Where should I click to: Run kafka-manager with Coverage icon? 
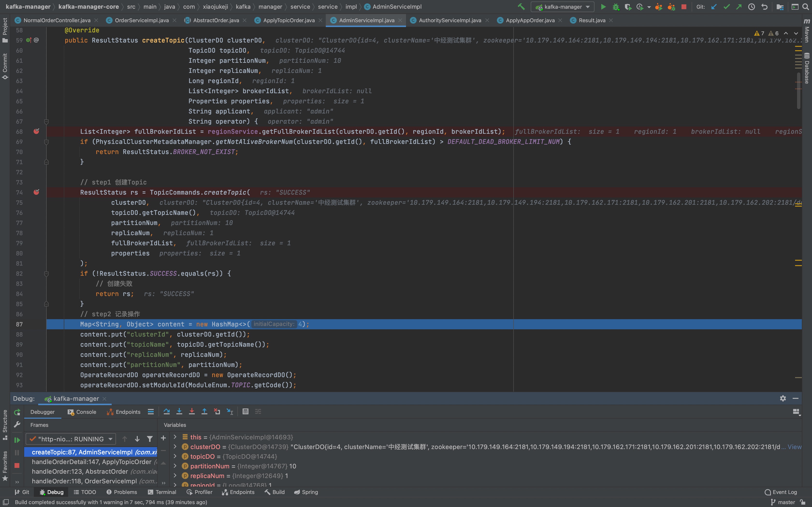pos(628,7)
